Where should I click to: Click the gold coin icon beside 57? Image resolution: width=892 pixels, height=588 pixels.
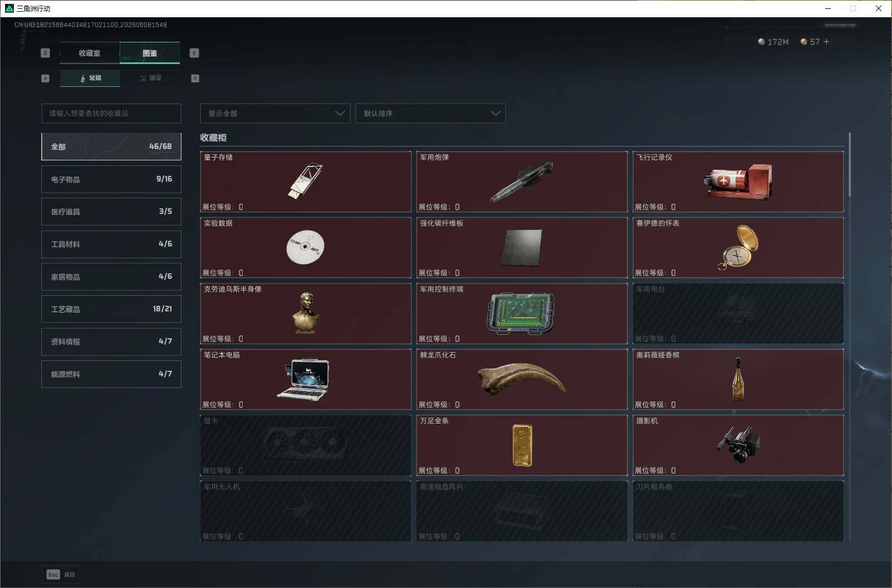(803, 42)
